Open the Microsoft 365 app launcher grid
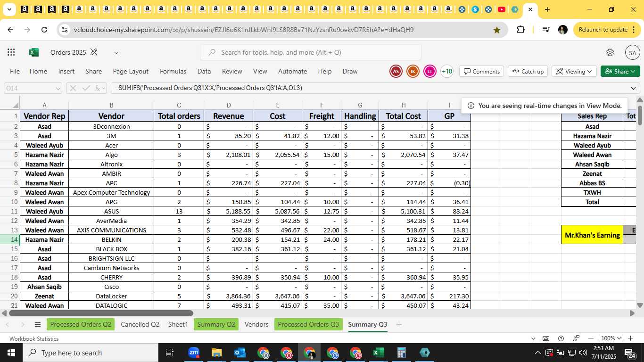 [x=11, y=52]
